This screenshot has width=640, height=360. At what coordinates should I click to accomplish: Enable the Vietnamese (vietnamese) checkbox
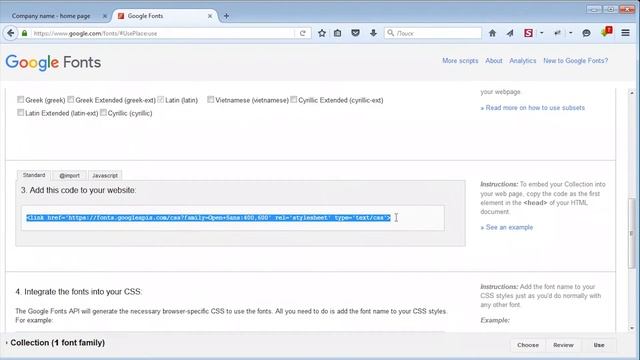click(211, 100)
